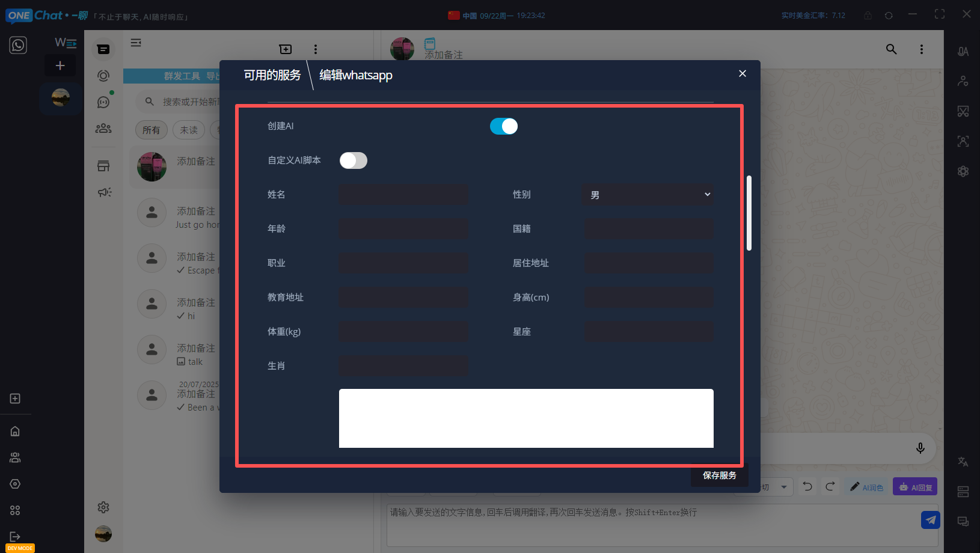
Task: Click the translate icon in the right sidebar
Action: (x=963, y=461)
